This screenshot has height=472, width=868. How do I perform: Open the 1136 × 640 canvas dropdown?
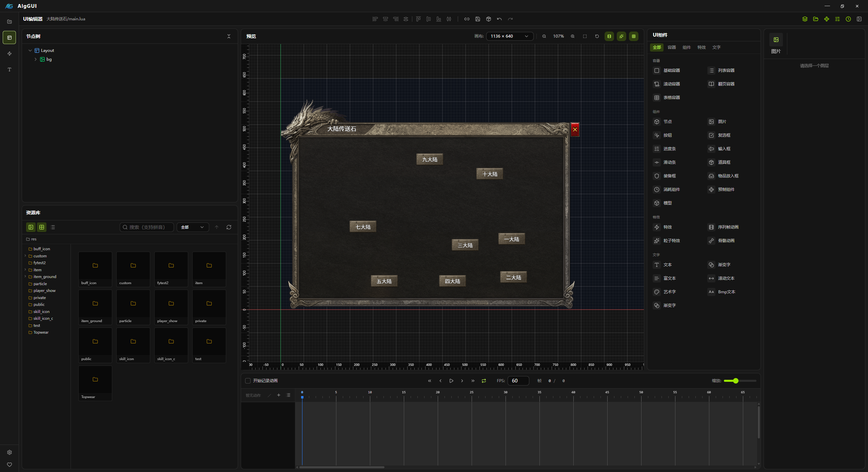pos(510,36)
